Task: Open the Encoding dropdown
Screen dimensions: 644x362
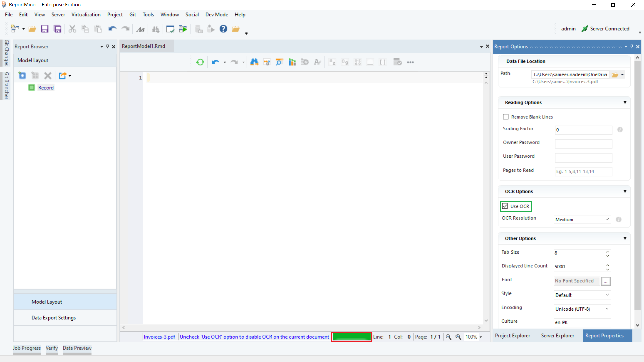Action: point(582,309)
